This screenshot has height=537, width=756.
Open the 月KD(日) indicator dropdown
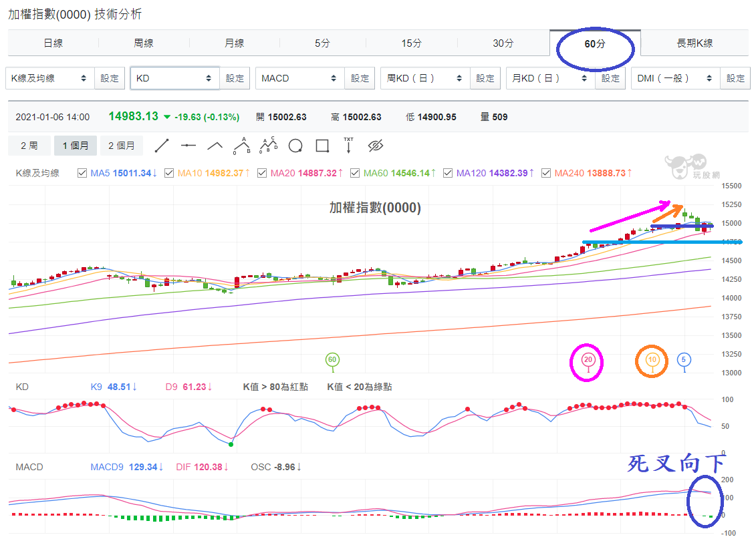pos(551,78)
